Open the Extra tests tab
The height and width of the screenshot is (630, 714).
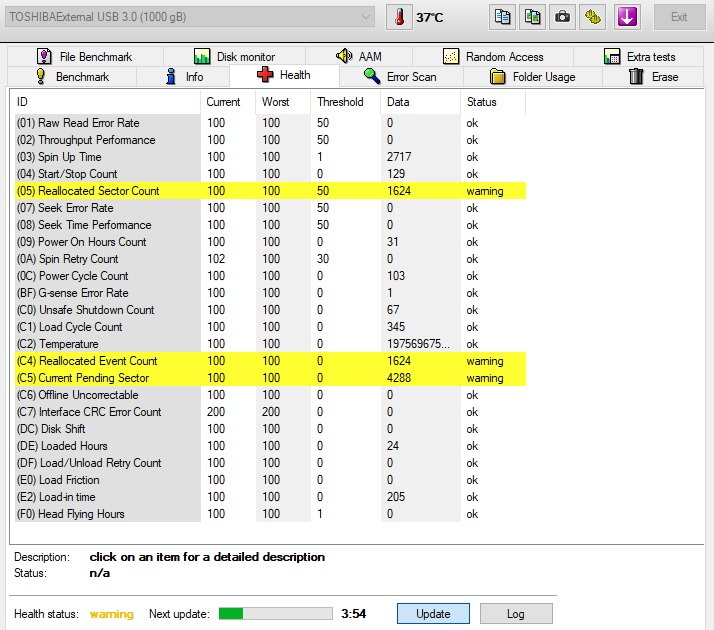click(x=639, y=56)
